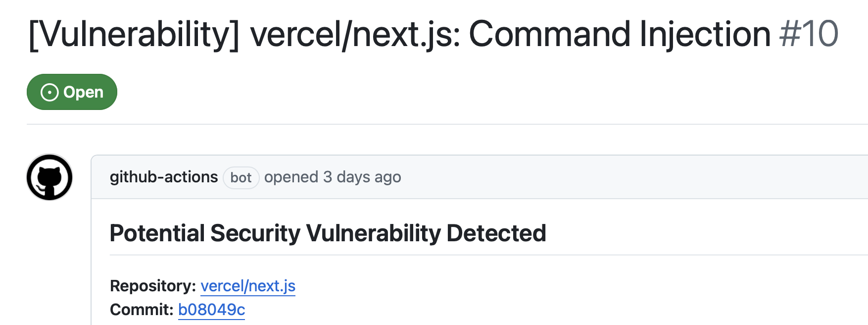This screenshot has height=325, width=868.
Task: Click the "Repository:" bold label
Action: [x=153, y=286]
